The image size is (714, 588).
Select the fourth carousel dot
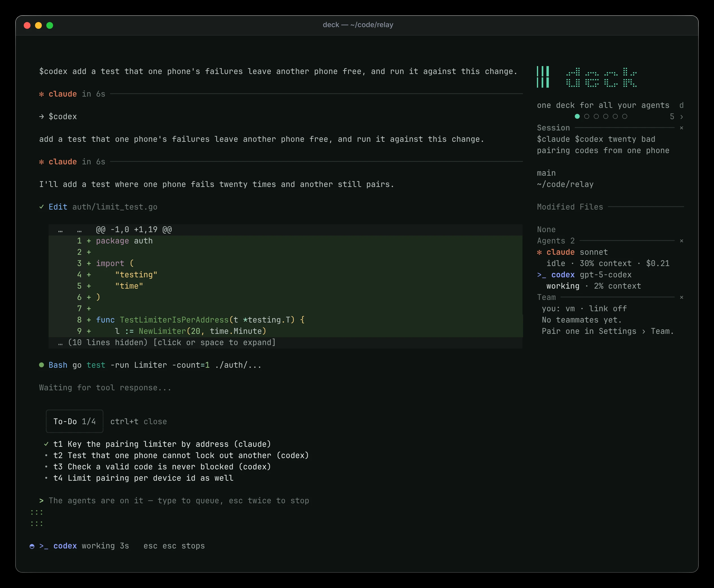pos(606,117)
